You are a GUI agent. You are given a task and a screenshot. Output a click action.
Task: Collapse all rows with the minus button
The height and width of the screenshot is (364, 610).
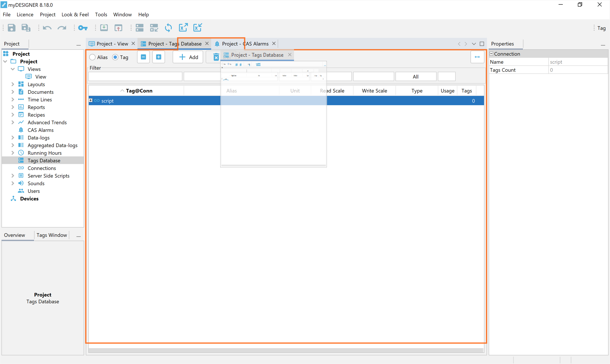143,57
